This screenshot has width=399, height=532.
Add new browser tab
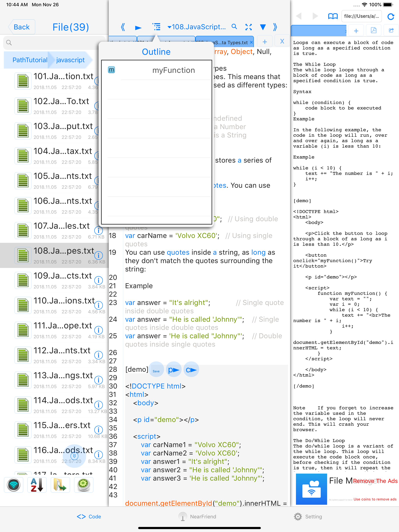point(356,31)
